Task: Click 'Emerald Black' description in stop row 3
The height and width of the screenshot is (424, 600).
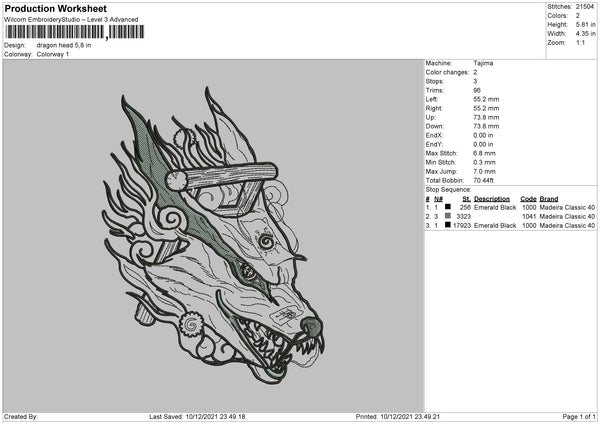Action: [495, 226]
